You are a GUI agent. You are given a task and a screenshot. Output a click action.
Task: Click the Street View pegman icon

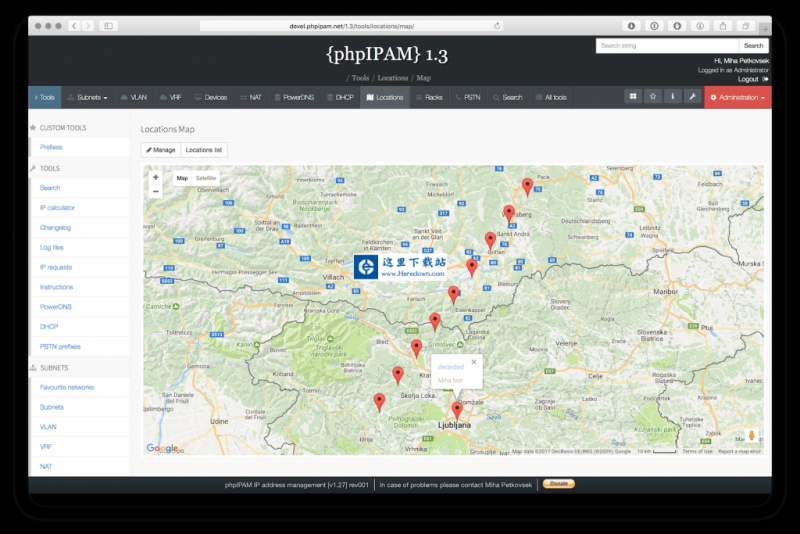[751, 436]
